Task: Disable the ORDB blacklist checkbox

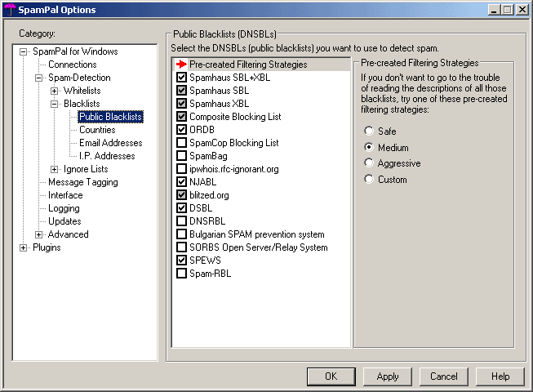Action: (x=182, y=130)
